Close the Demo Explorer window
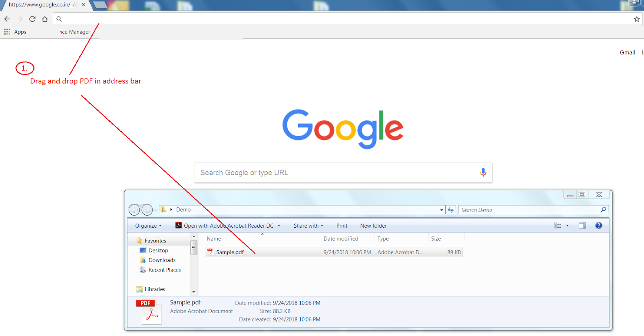Screen dimensions: 644x336 coord(599,195)
